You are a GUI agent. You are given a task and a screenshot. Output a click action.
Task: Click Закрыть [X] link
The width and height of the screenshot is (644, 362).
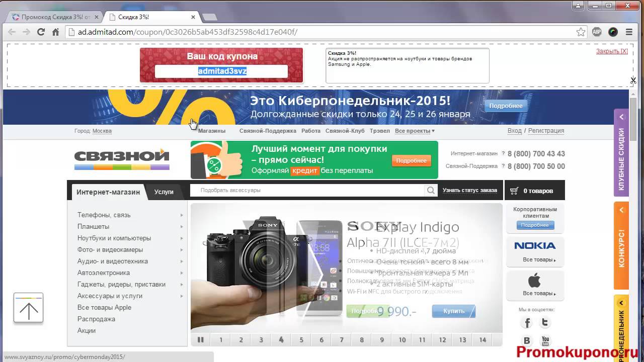(612, 51)
